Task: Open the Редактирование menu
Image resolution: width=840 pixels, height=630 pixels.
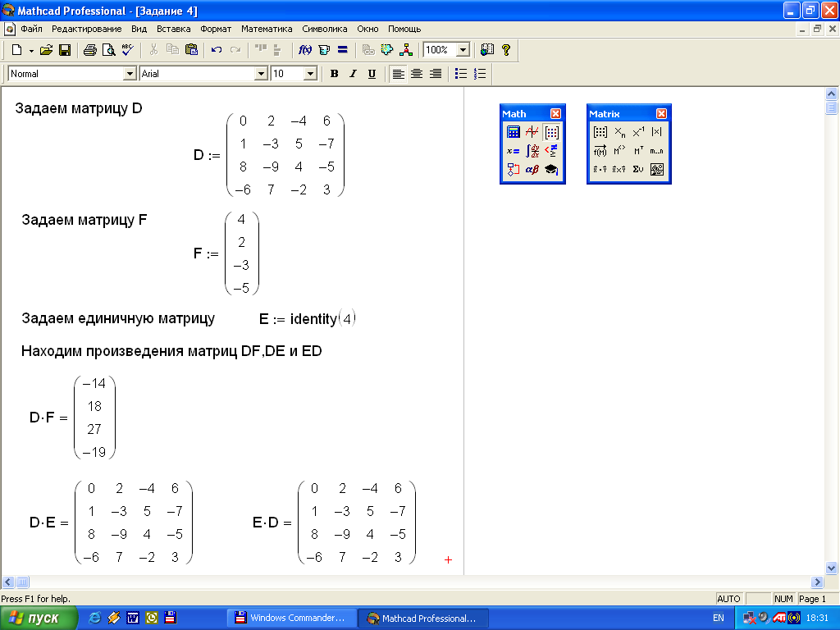Action: coord(87,29)
